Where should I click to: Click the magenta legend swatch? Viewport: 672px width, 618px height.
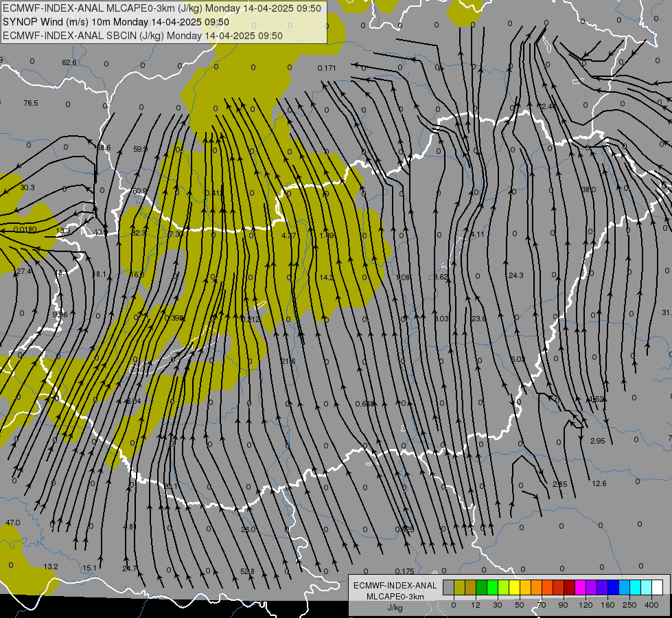(580, 587)
